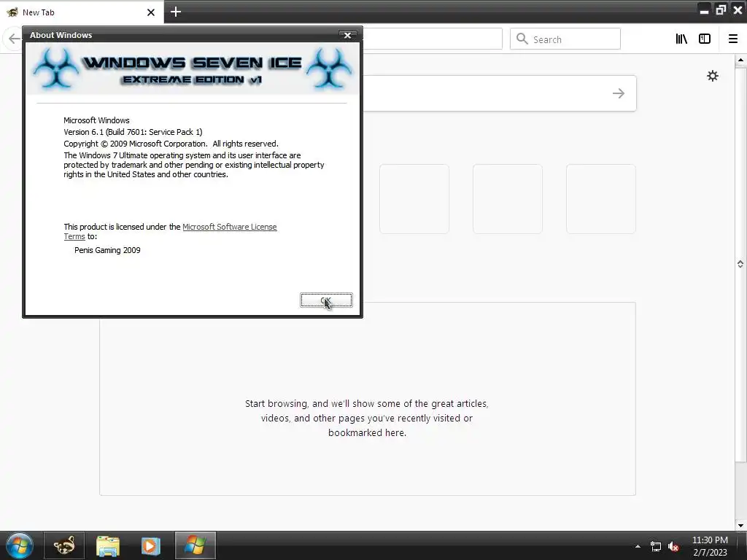The width and height of the screenshot is (747, 560).
Task: Restore down the browser window
Action: click(x=721, y=10)
